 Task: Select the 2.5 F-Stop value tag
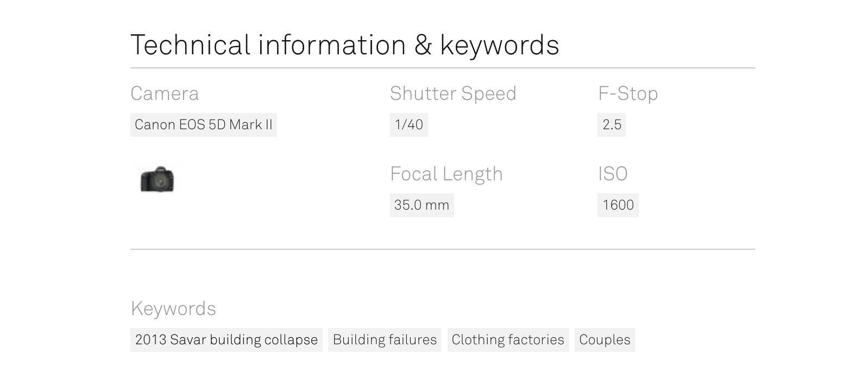point(612,125)
